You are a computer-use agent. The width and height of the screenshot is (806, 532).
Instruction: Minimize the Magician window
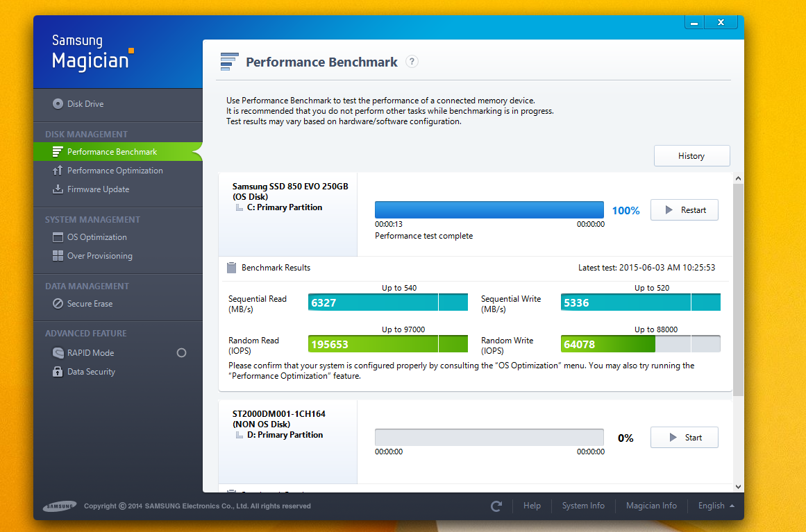click(694, 22)
